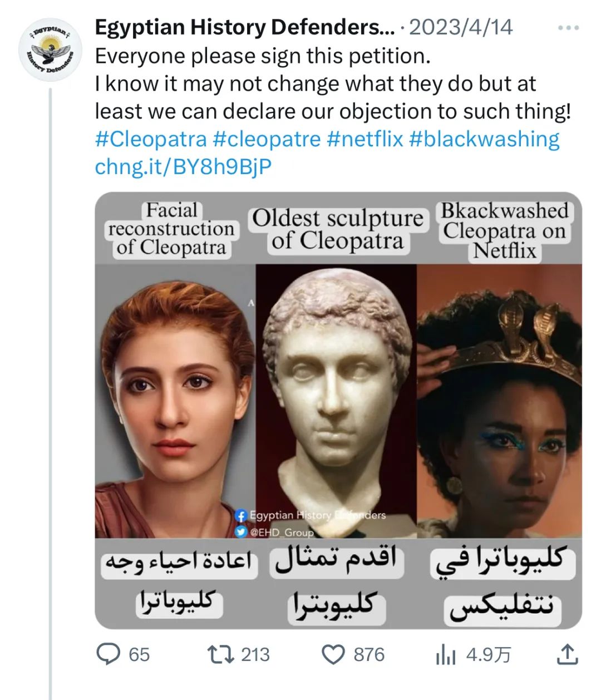Follow the #netflix hashtag link
The height and width of the screenshot is (700, 601).
[364, 139]
